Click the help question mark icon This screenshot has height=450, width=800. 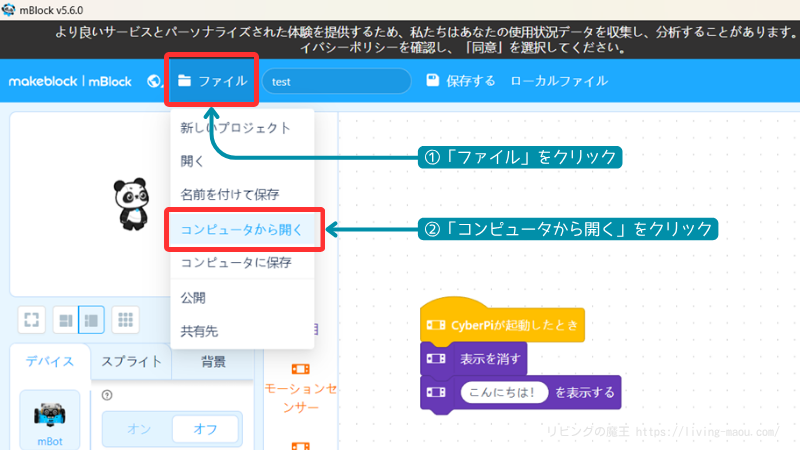[x=107, y=395]
